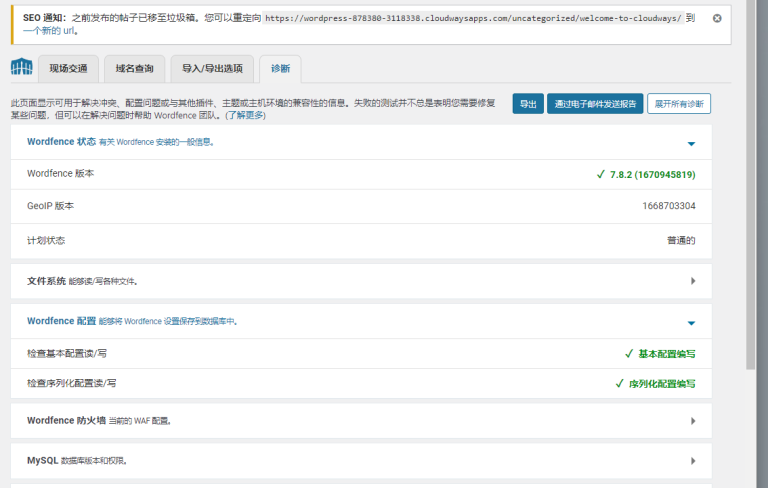Open the 现场交通 tab
Screen dimensions: 768x488
[x=68, y=69]
